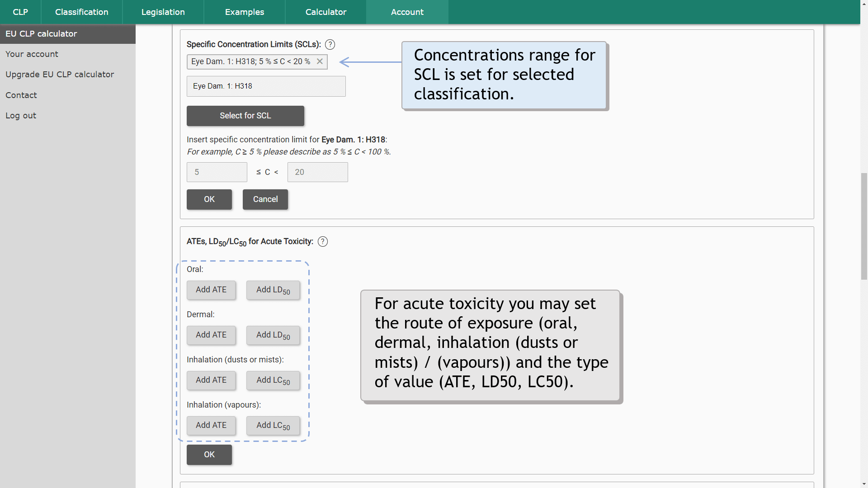Click the 'Eye Dam. 1: H318; 5 % ≤ C < 20 %' tag text

[251, 61]
